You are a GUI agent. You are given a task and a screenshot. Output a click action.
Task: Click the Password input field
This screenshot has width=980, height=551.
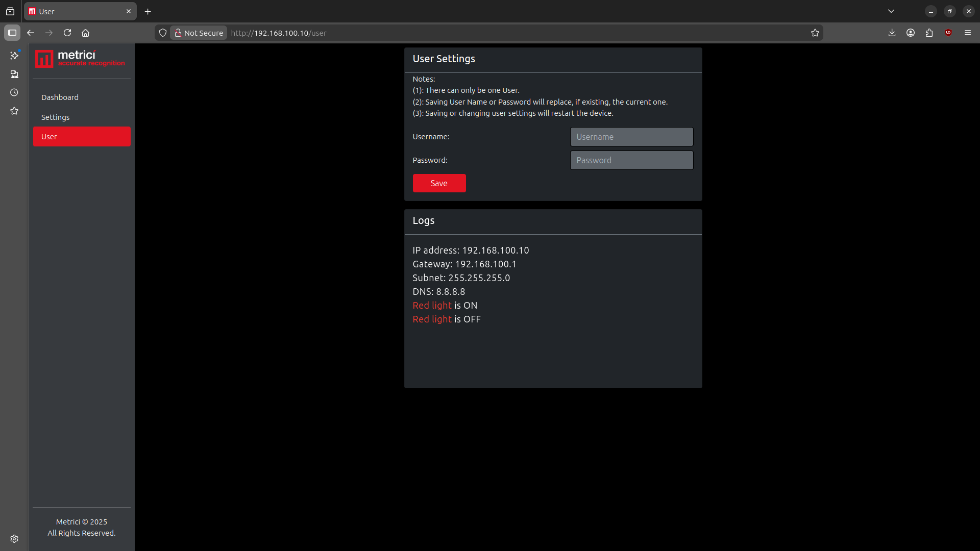click(x=631, y=160)
